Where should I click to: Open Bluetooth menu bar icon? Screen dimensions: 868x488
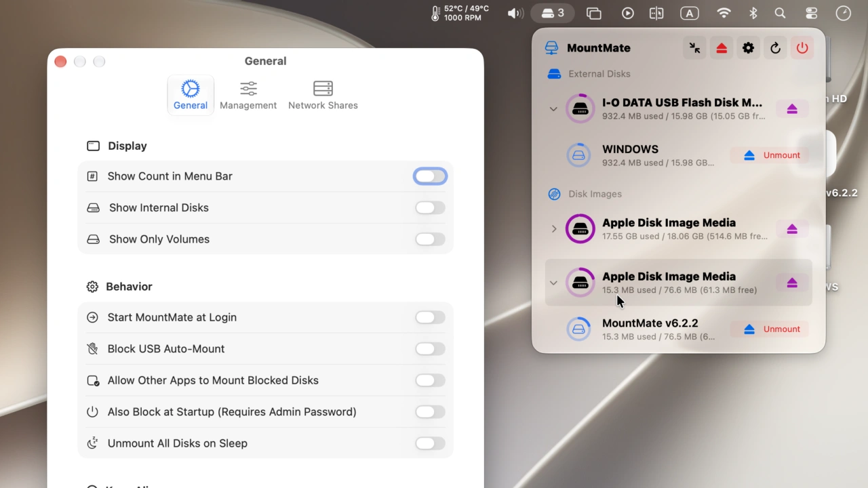[753, 14]
